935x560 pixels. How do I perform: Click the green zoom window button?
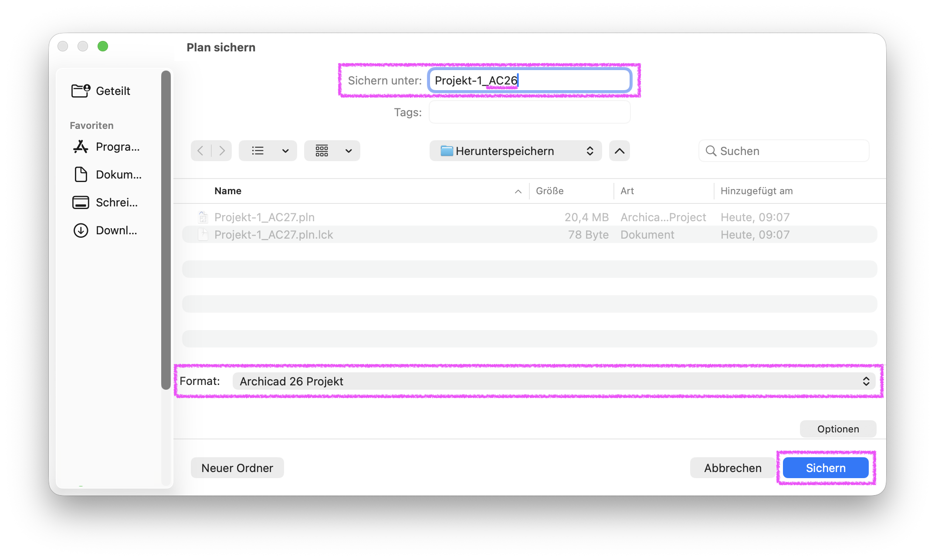[103, 46]
